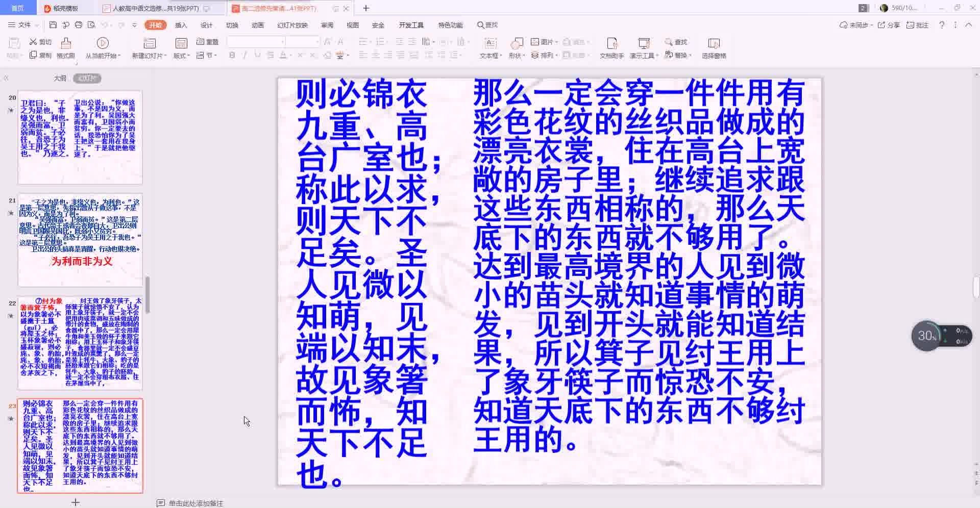The width and height of the screenshot is (980, 508).
Task: Open the Help question mark icon
Action: point(942,25)
